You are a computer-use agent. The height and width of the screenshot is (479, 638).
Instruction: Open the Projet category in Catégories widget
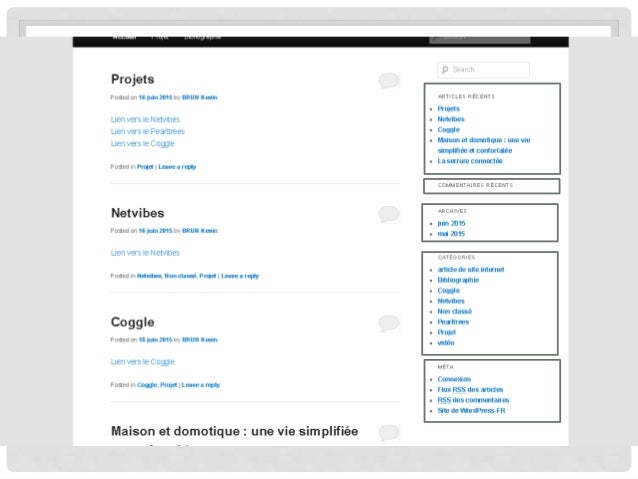click(446, 332)
